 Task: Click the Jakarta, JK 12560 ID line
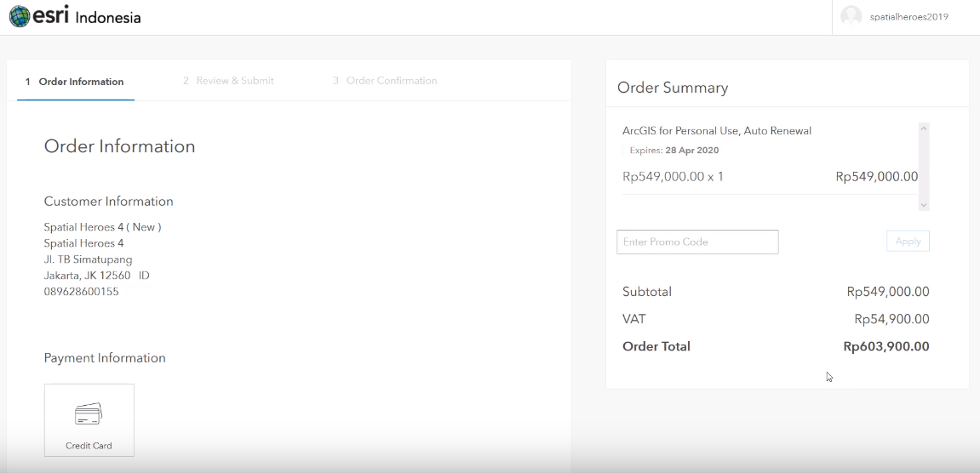tap(97, 275)
